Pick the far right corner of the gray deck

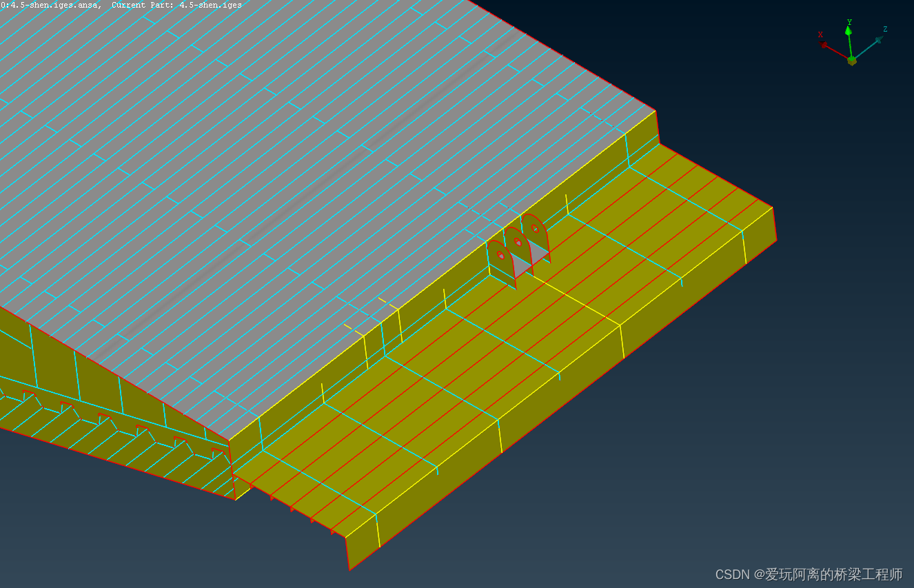pyautogui.click(x=655, y=110)
